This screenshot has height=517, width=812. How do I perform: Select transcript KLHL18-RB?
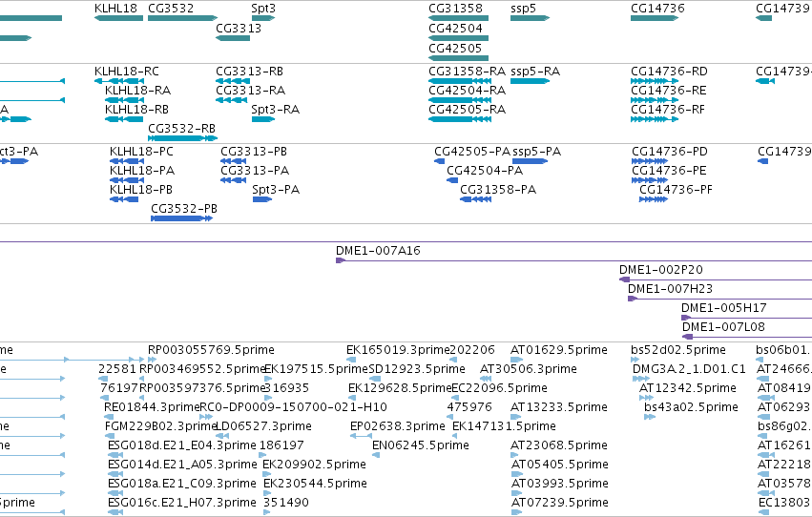click(x=124, y=119)
